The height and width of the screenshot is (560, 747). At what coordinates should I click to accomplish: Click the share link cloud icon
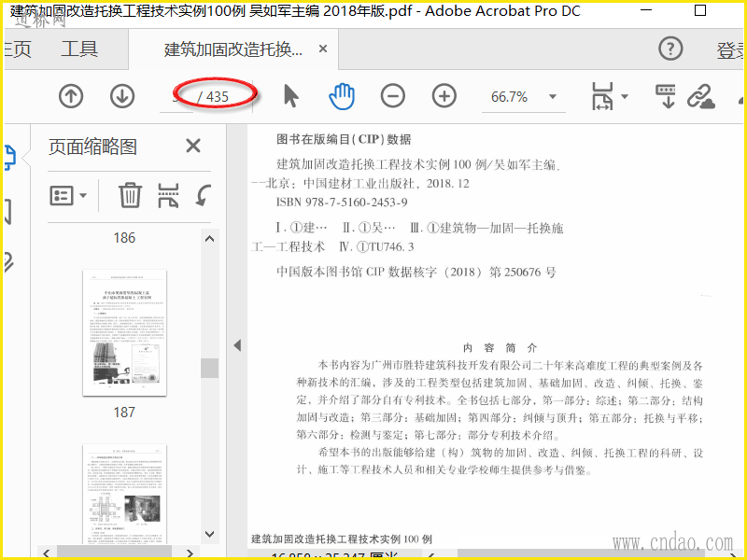[701, 96]
